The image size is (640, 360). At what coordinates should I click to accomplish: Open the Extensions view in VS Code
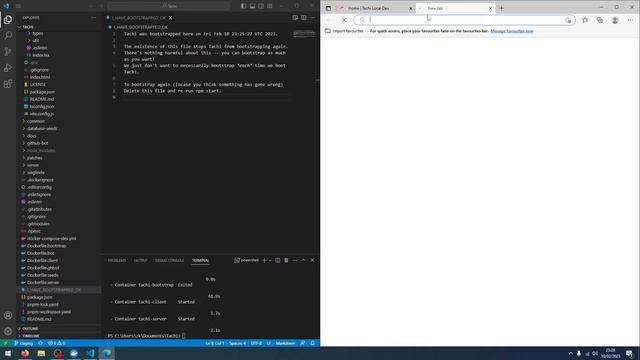pos(8,84)
